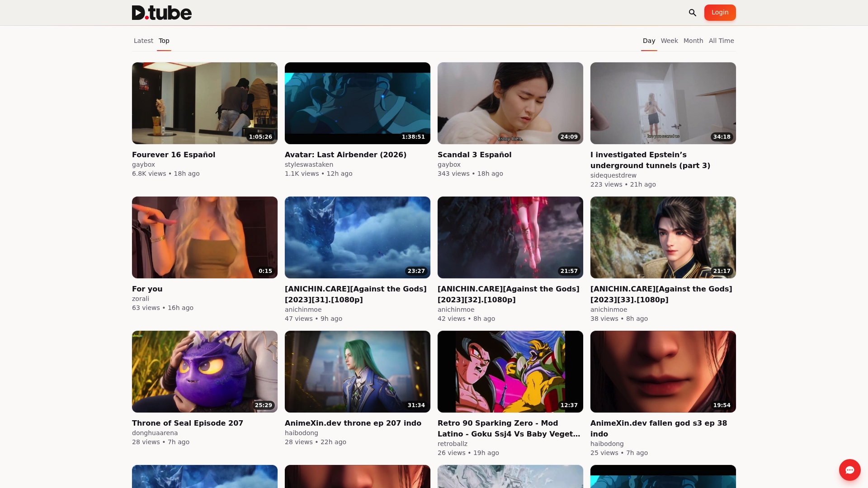868x488 pixels.
Task: Click AnimeXin.dev fallen god s3 title
Action: pos(659,428)
